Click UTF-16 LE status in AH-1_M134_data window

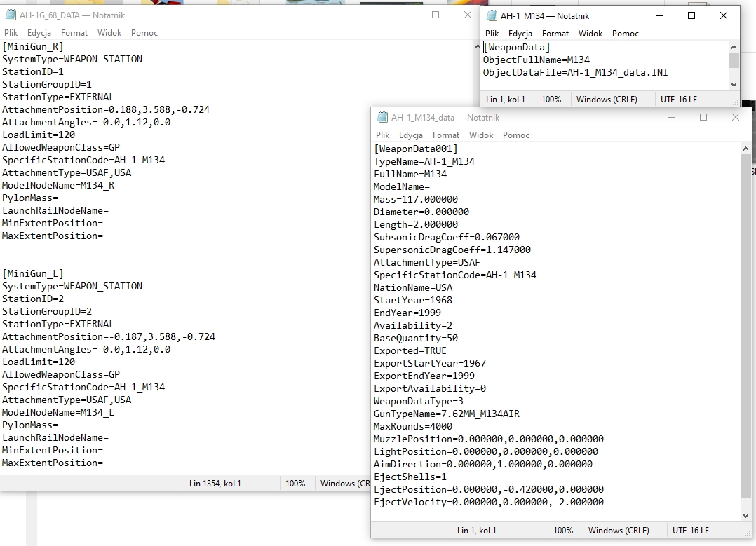coord(690,530)
